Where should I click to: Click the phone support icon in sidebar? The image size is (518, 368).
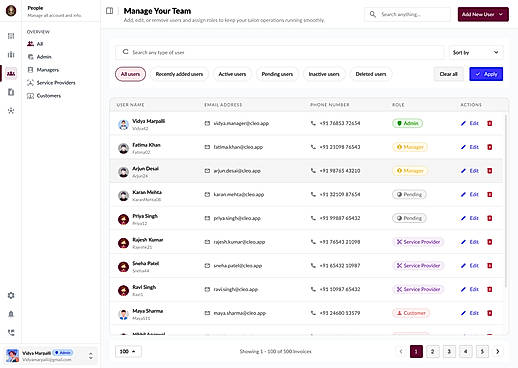[x=11, y=332]
